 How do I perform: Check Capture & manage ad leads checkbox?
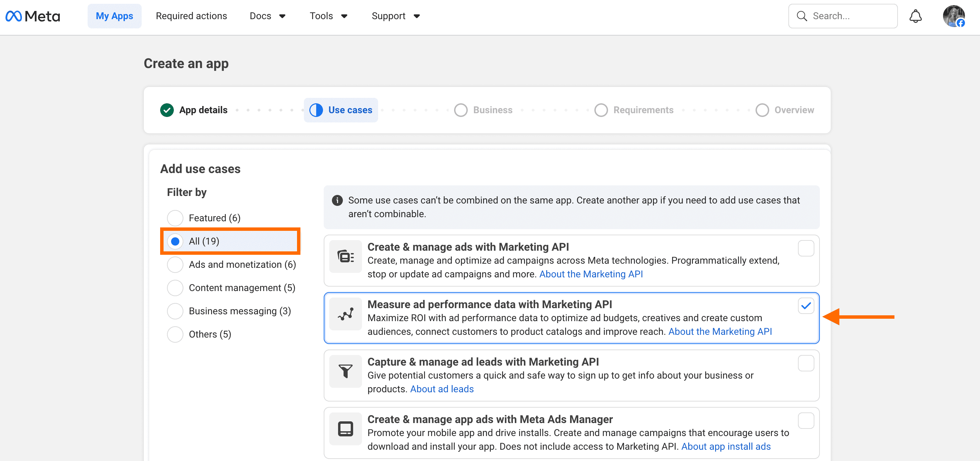(x=806, y=363)
